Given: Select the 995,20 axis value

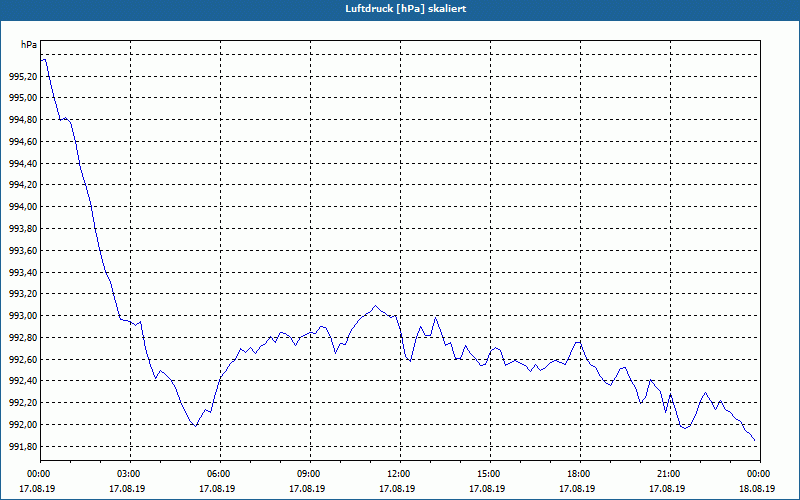Looking at the screenshot, I should [23, 77].
